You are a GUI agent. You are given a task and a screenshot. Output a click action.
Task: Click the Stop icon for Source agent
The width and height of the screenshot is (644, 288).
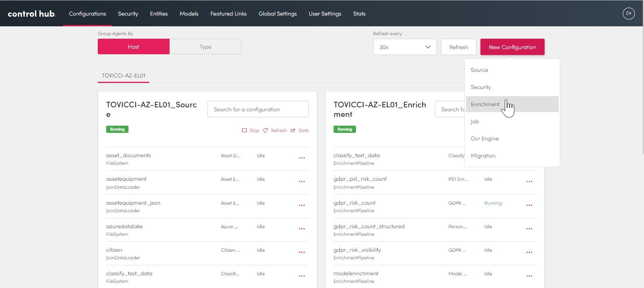point(245,130)
